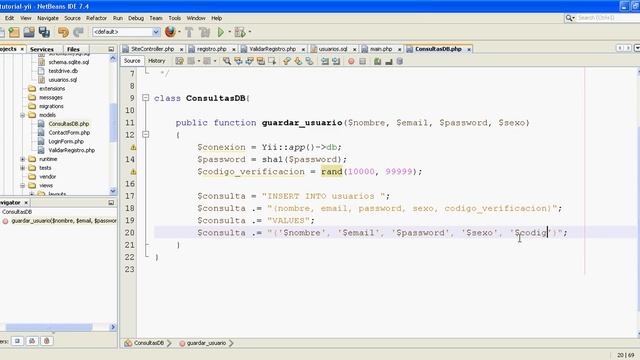Click the Next Bookmark icon
Viewport: 640px width, 360px height.
(x=298, y=61)
